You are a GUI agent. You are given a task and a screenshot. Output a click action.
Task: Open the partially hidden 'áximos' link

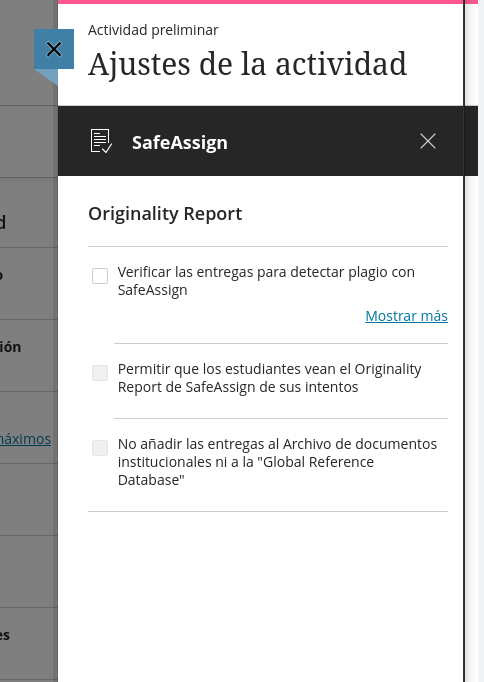25,439
